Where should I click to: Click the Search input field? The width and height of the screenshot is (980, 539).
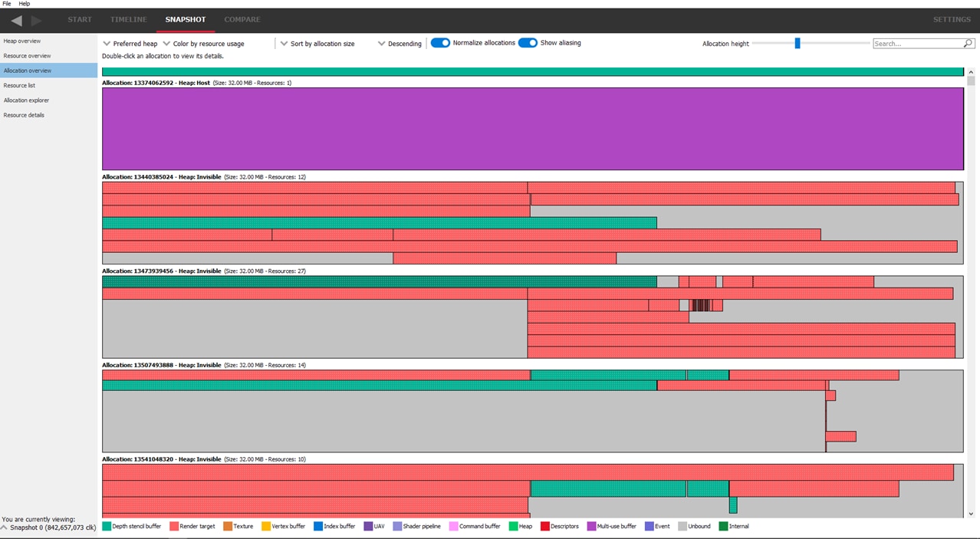coord(917,44)
